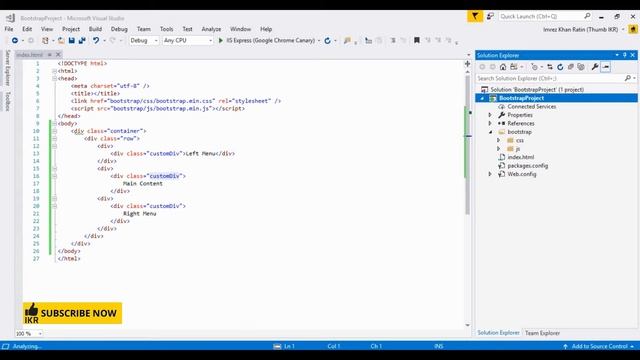Screen dimensions: 640x360
Task: Expand the js folder node
Action: [498, 149]
